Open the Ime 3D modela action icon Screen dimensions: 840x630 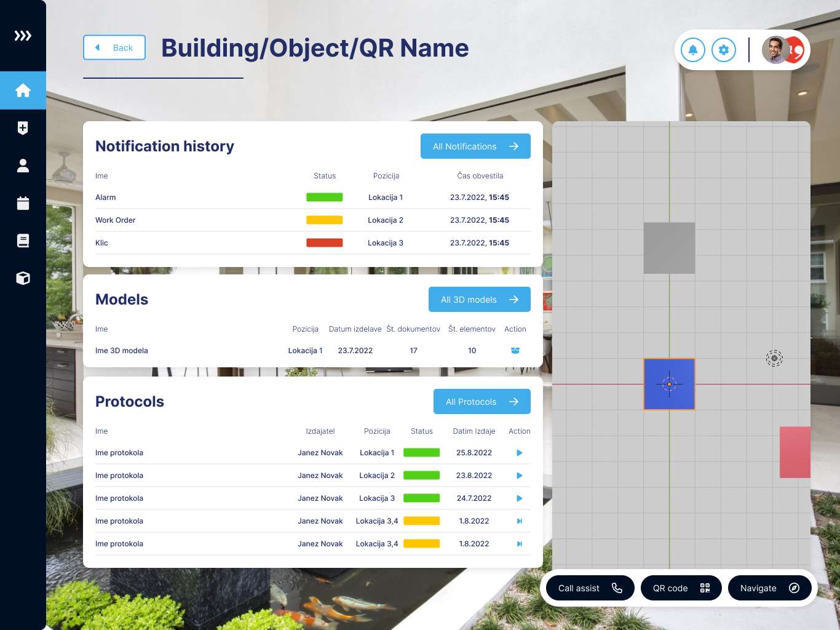point(515,351)
